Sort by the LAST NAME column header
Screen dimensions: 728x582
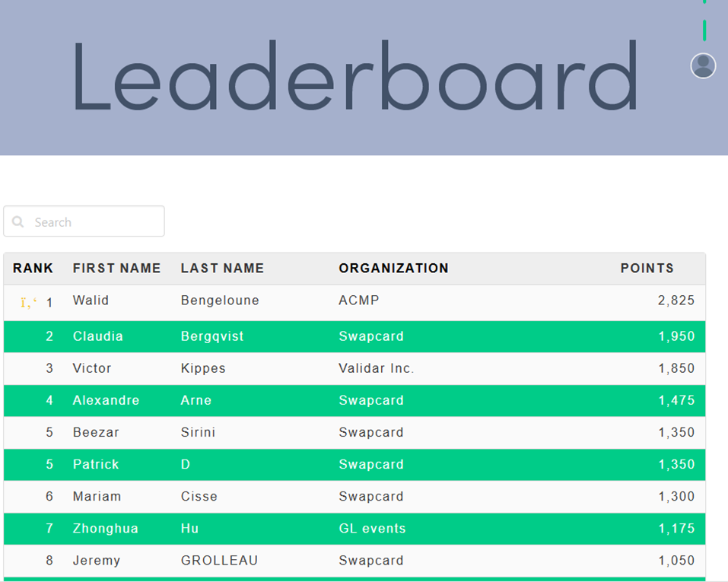click(x=222, y=269)
